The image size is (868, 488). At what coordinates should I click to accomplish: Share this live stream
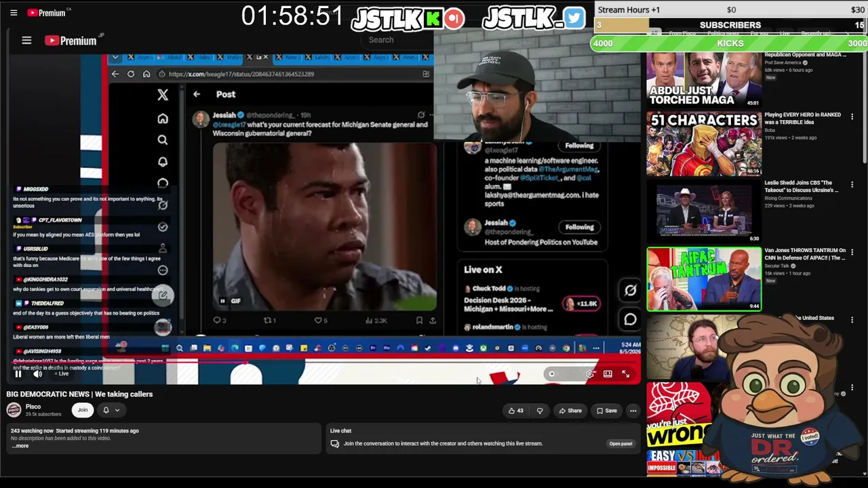point(570,411)
